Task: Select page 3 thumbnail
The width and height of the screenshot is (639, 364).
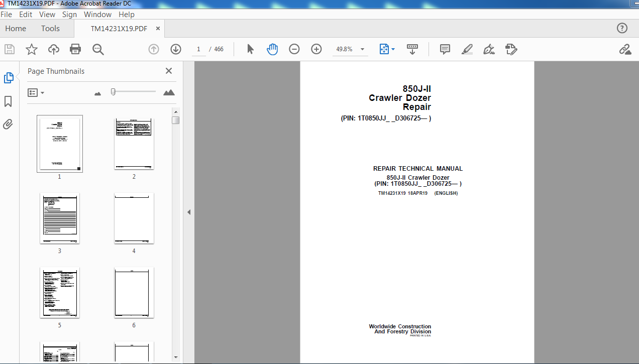Action: click(x=59, y=218)
